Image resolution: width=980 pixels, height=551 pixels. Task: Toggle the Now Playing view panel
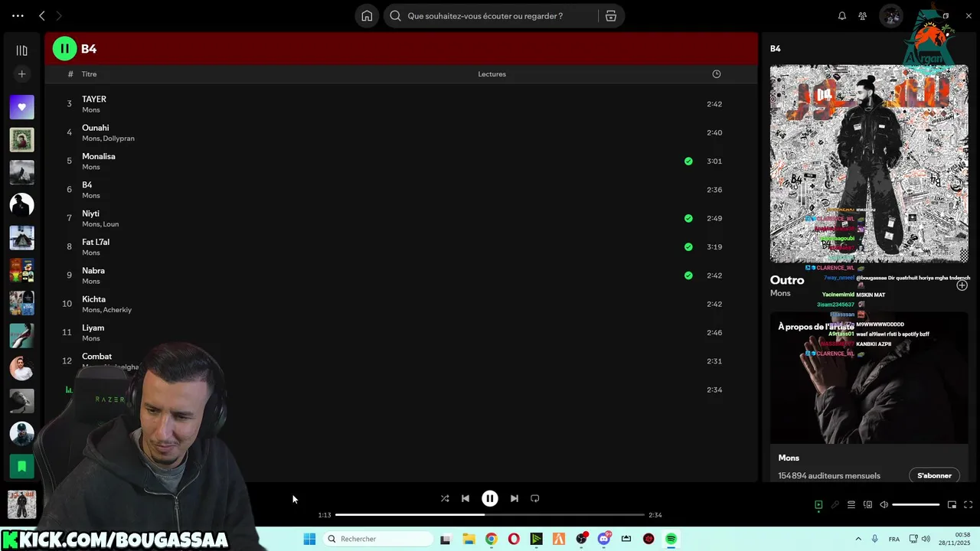(x=818, y=505)
